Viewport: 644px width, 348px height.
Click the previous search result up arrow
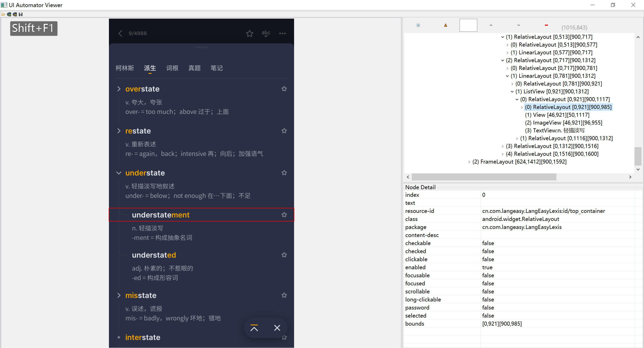(491, 25)
